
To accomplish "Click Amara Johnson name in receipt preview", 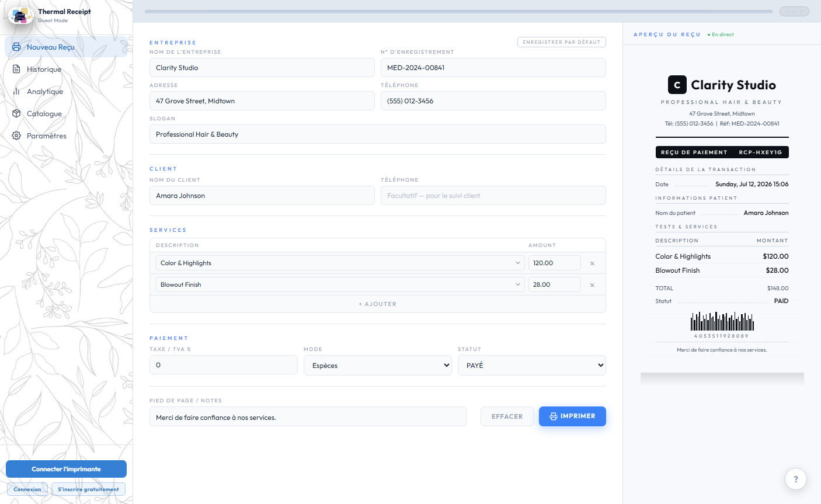I will [766, 213].
